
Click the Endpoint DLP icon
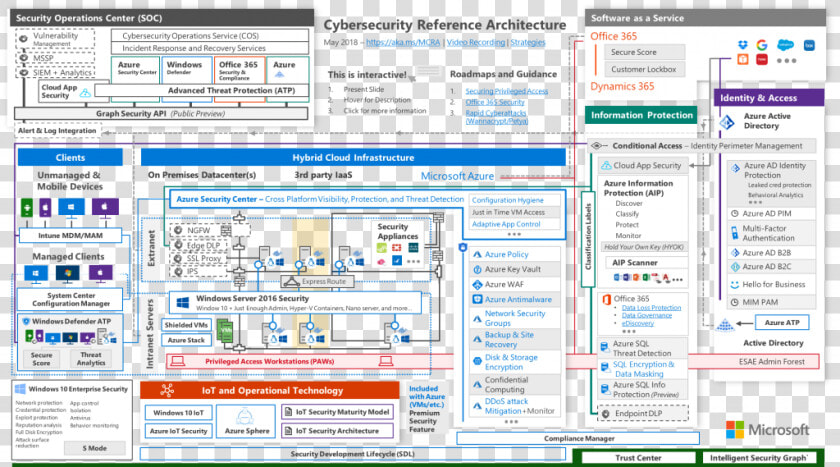point(605,413)
